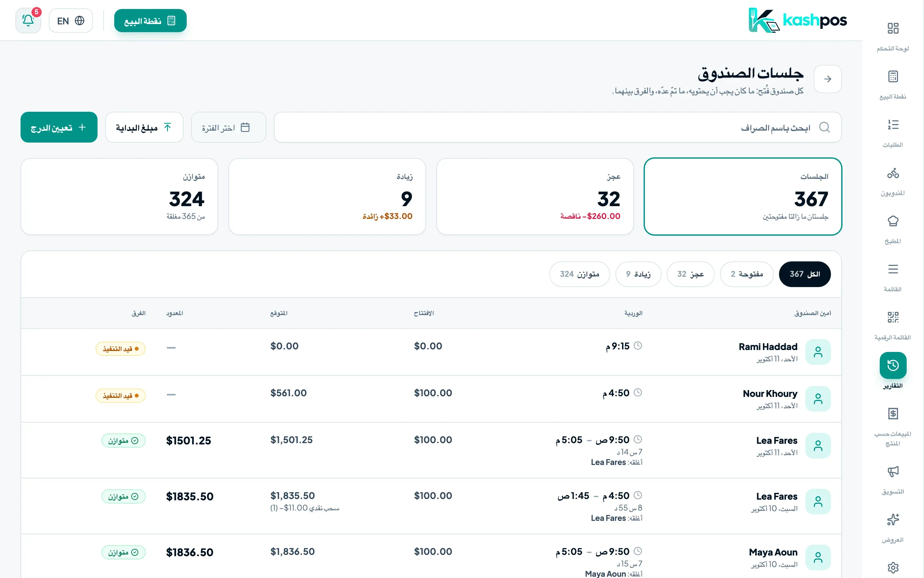Screen dimensions: 924x578
Task: Open Maya Aoun session name
Action: click(773, 552)
